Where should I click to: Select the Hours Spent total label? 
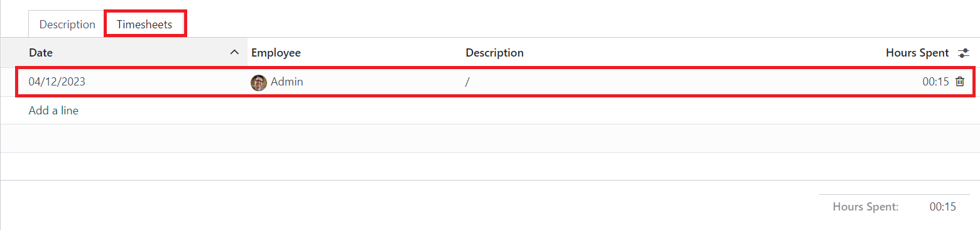[x=866, y=207]
